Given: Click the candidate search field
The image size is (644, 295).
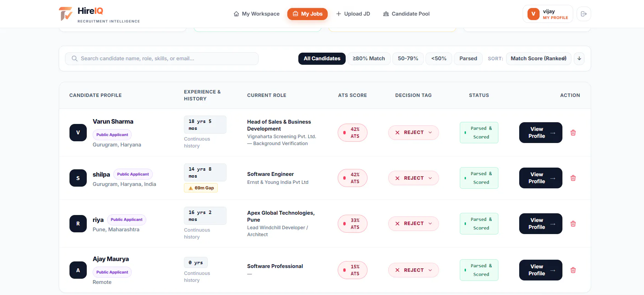Looking at the screenshot, I should (x=162, y=59).
